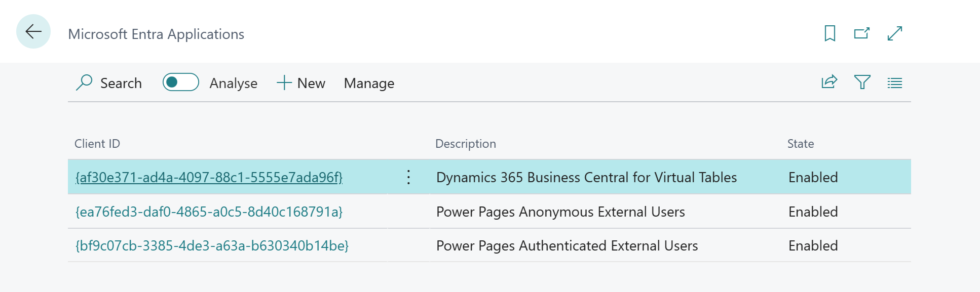Click Enabled state of Anonymous External Users

click(x=813, y=212)
